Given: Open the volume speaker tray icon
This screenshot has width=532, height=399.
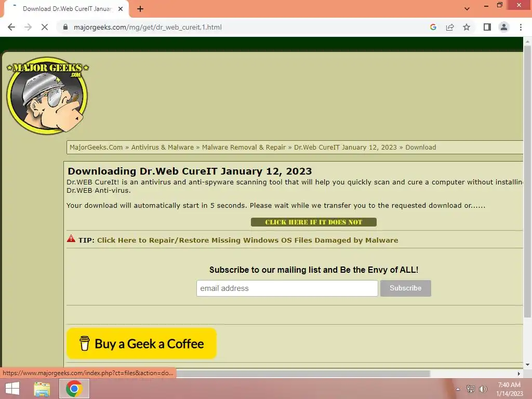Looking at the screenshot, I should (x=483, y=389).
